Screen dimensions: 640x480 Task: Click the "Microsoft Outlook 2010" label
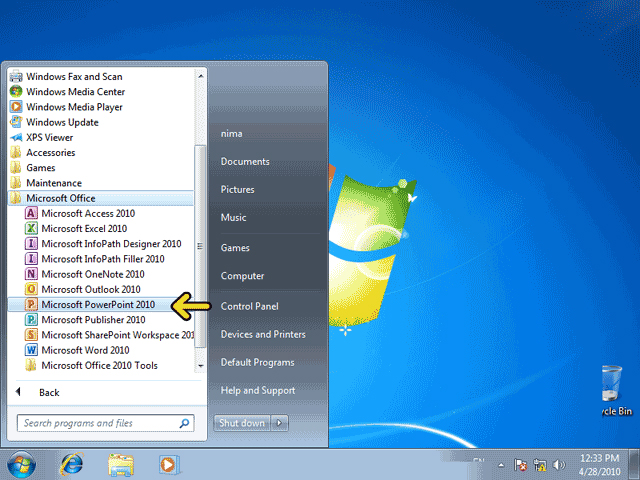point(91,289)
